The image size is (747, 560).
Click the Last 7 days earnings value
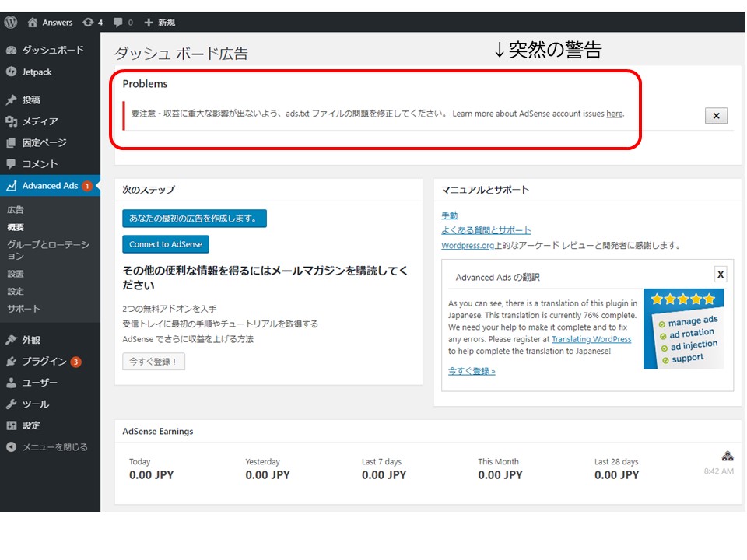[384, 475]
